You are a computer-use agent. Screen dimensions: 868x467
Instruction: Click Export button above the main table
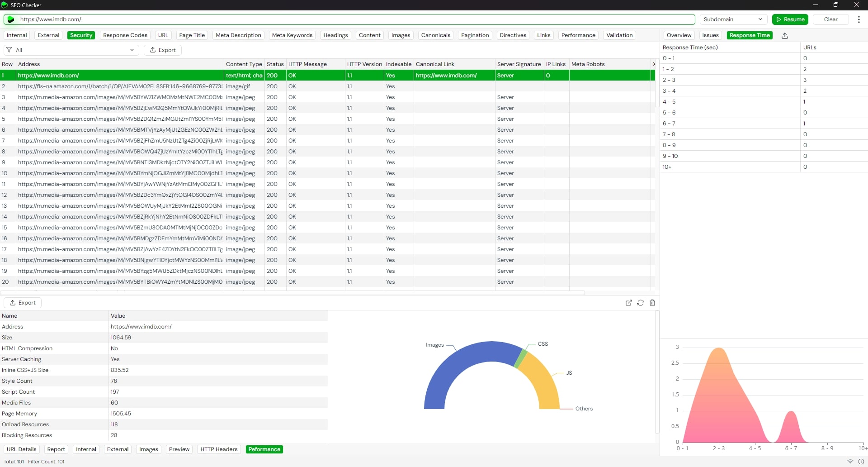163,50
